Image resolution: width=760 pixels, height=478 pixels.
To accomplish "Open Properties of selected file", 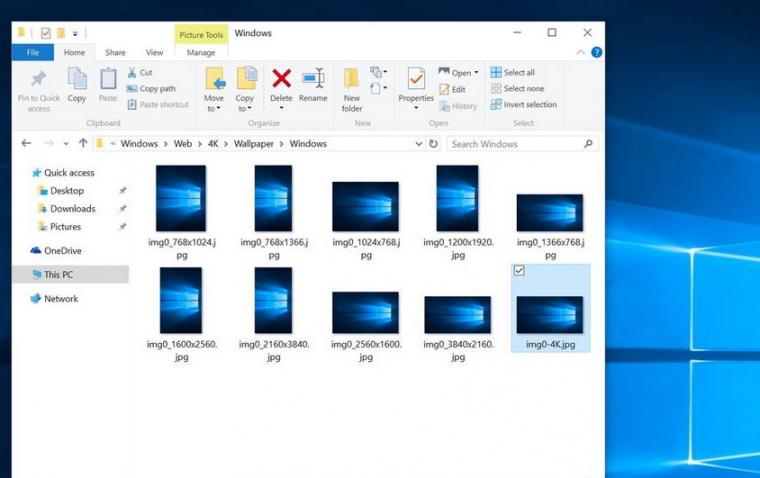I will (x=416, y=85).
